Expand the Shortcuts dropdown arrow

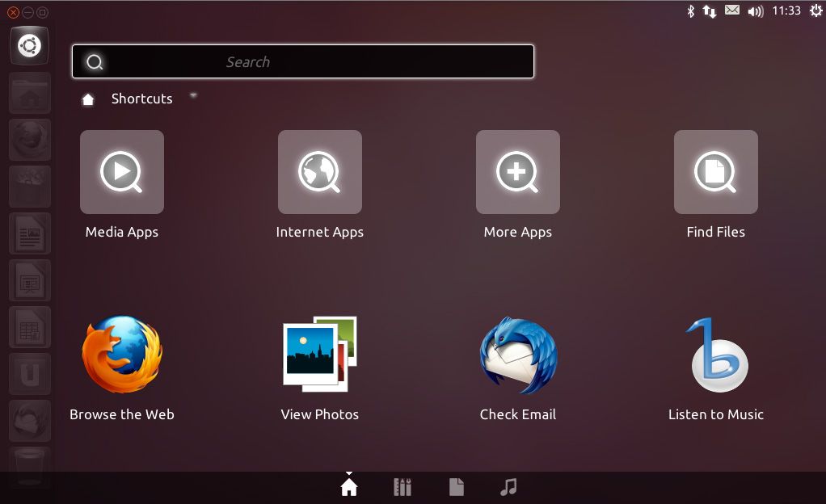click(x=193, y=95)
